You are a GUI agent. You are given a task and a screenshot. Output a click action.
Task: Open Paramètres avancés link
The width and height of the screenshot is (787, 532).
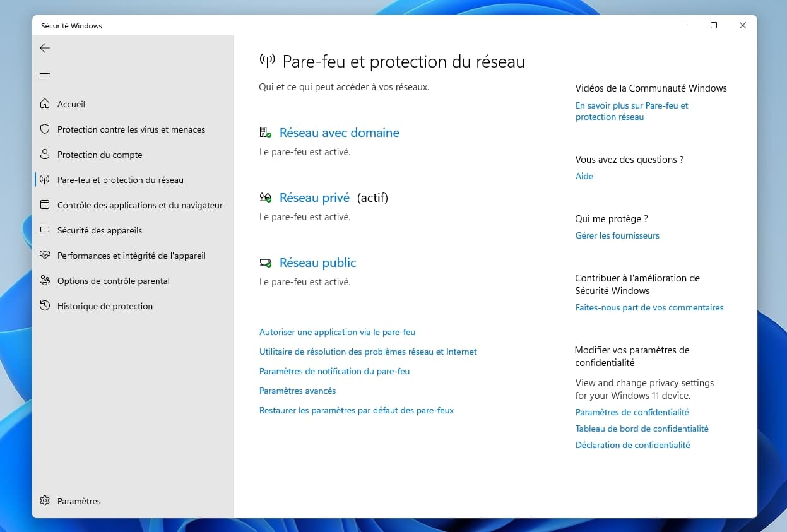[297, 391]
